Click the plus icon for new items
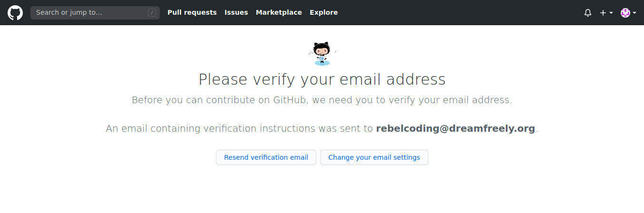Screen dimensions: 644x213 (603, 13)
